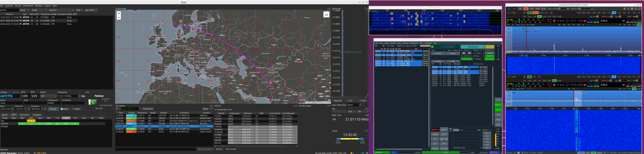Toggle RX2 receiver in ExpertSDR3
The image size is (644, 154).
[515, 9]
